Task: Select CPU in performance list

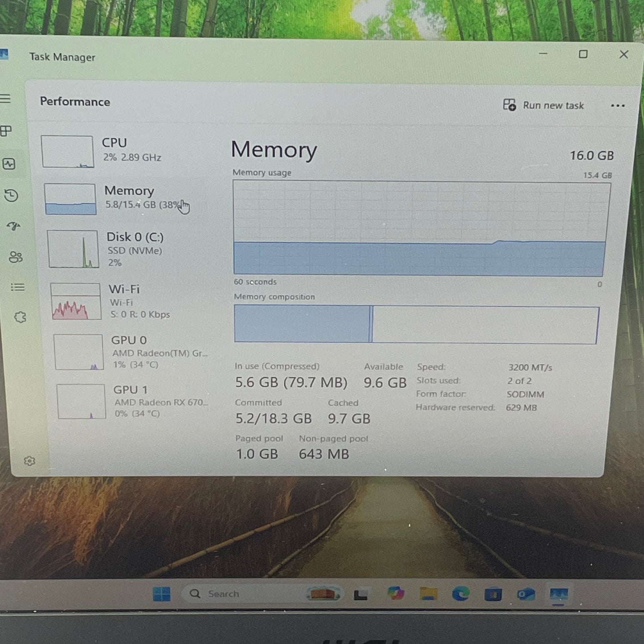Action: click(123, 151)
